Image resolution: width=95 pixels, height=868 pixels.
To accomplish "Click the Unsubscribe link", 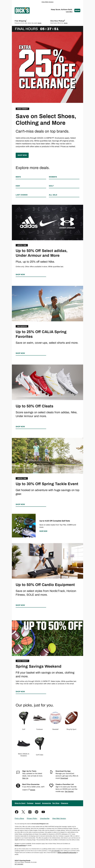I will 45,818.
